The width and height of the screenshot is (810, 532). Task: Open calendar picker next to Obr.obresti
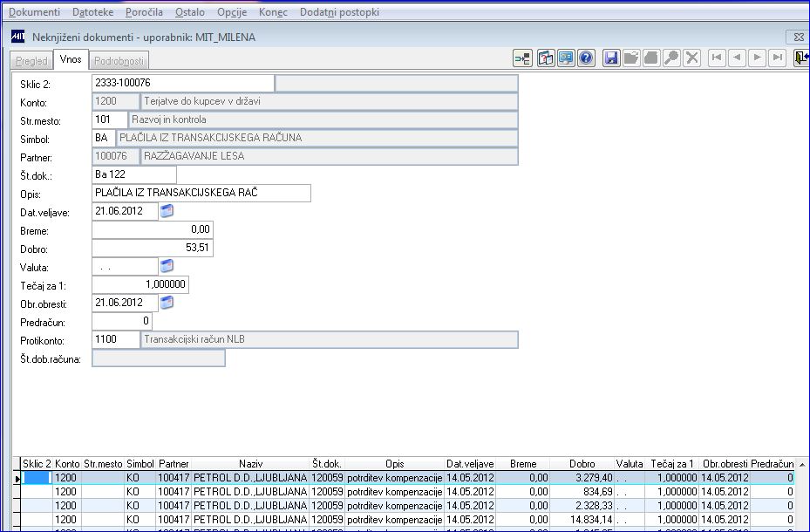167,303
